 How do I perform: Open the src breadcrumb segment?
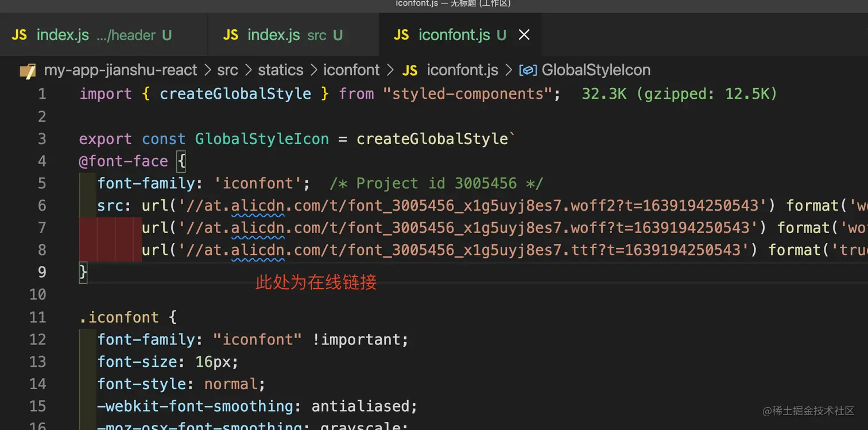click(227, 71)
